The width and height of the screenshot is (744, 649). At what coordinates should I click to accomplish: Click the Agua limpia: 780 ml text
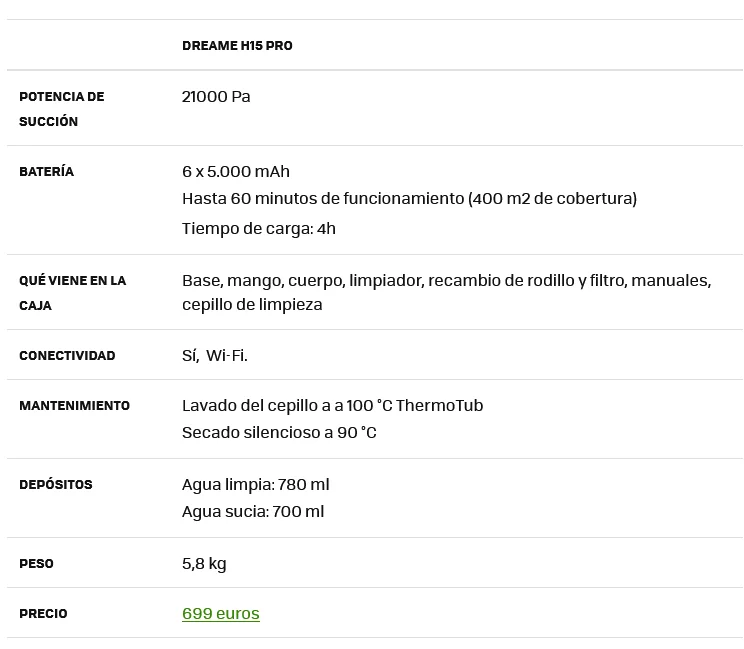pyautogui.click(x=255, y=484)
